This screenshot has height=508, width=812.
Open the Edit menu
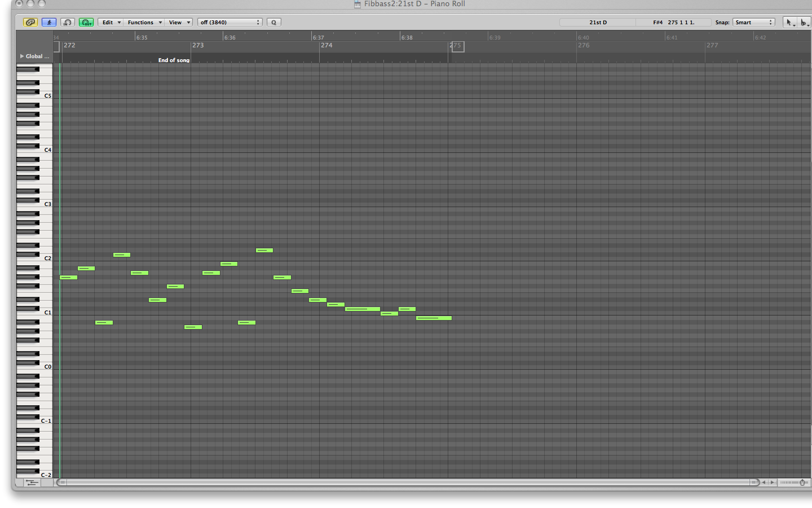[111, 23]
